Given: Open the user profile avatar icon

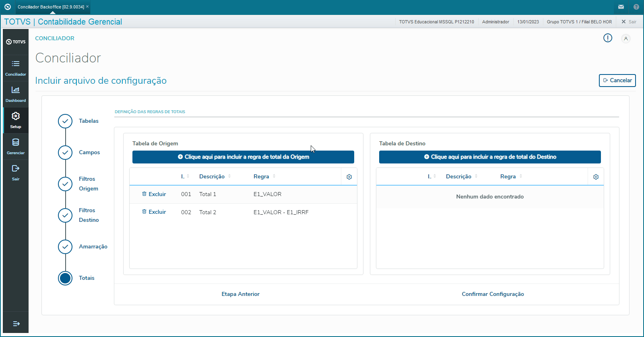Looking at the screenshot, I should (x=626, y=39).
